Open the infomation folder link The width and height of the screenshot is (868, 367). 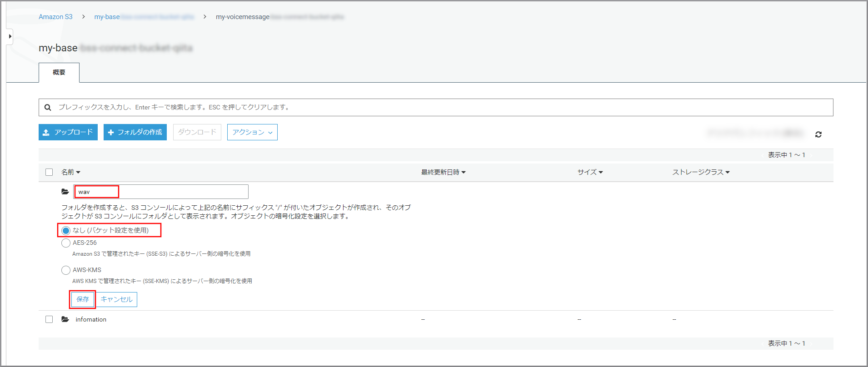coord(91,320)
